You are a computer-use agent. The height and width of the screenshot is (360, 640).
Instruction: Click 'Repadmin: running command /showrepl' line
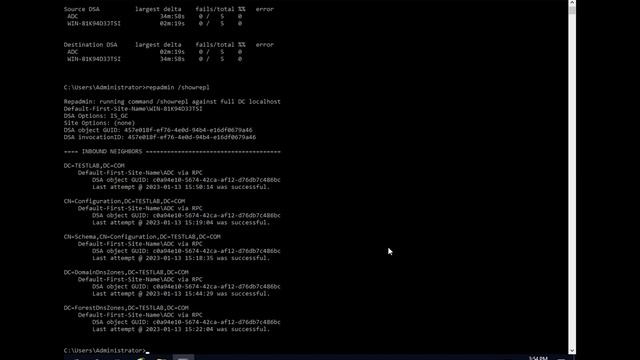(172, 102)
